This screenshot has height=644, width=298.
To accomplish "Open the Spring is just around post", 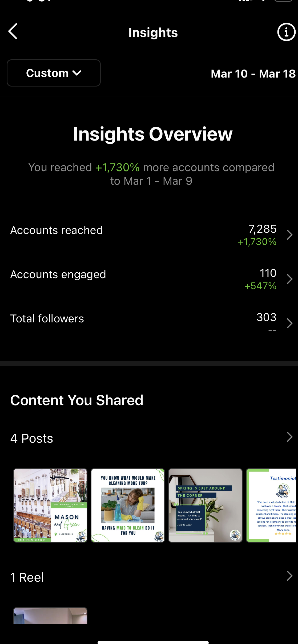I will pyautogui.click(x=205, y=505).
